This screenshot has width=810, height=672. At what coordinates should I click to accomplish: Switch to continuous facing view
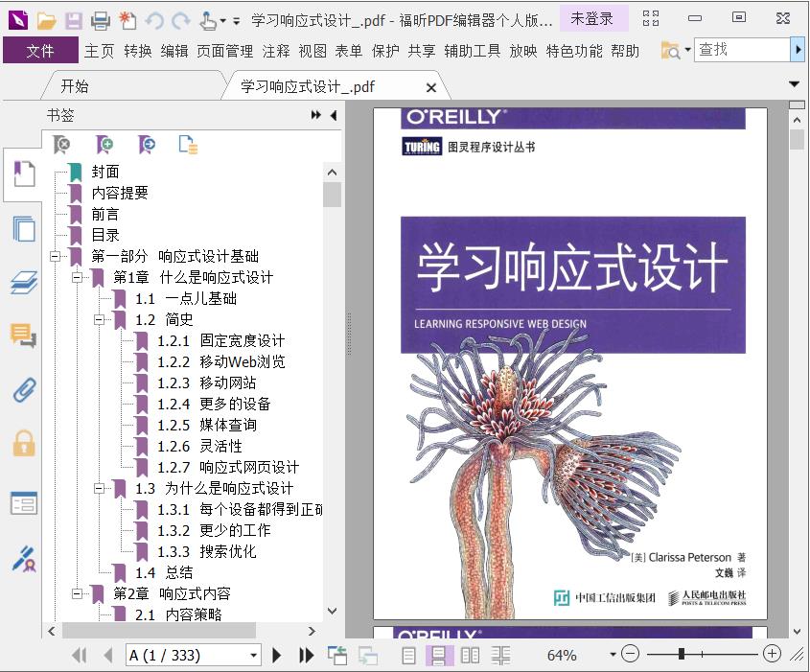500,656
